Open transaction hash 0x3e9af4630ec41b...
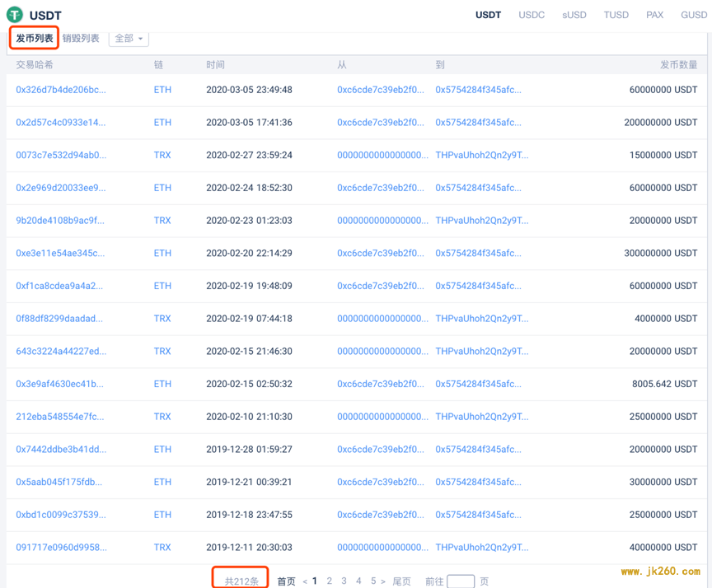The height and width of the screenshot is (588, 712). (x=59, y=384)
